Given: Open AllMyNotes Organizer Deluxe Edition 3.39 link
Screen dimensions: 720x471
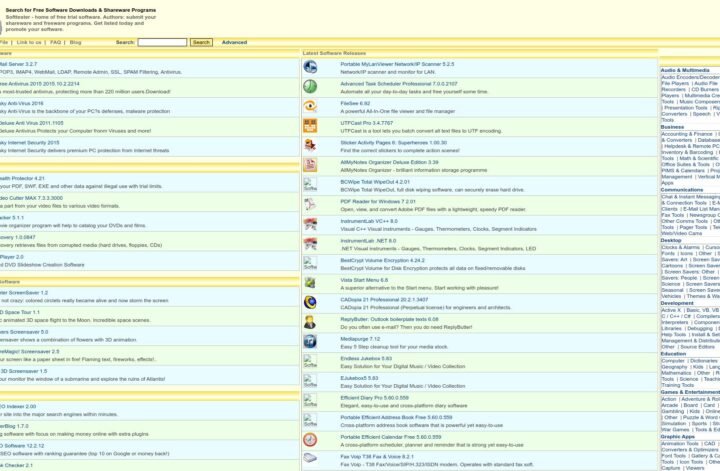Looking at the screenshot, I should pyautogui.click(x=389, y=163).
